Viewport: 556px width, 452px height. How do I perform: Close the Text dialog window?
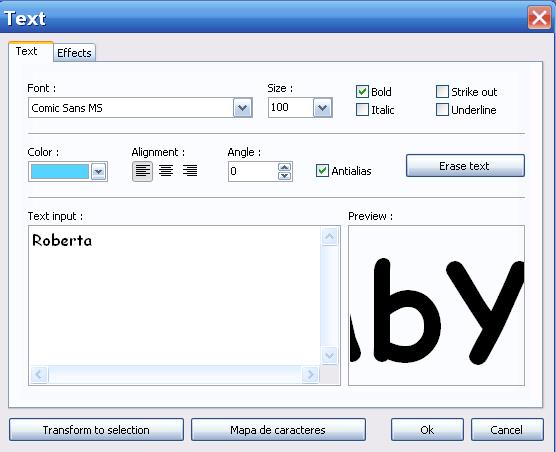(x=539, y=17)
